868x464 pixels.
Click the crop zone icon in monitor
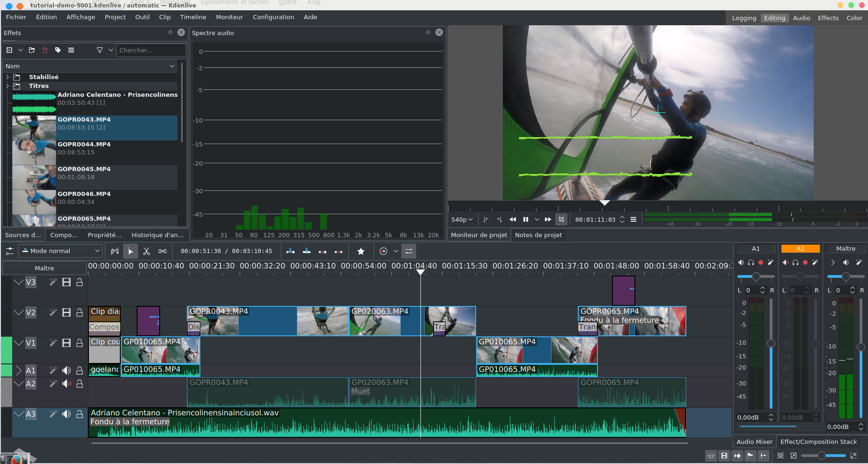click(561, 219)
